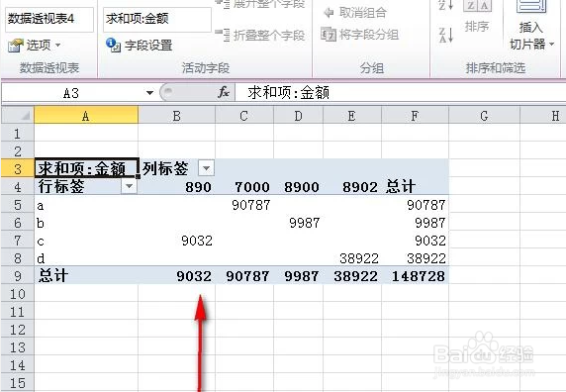Open the Name Box dropdown arrow
The image size is (566, 392).
pos(149,93)
